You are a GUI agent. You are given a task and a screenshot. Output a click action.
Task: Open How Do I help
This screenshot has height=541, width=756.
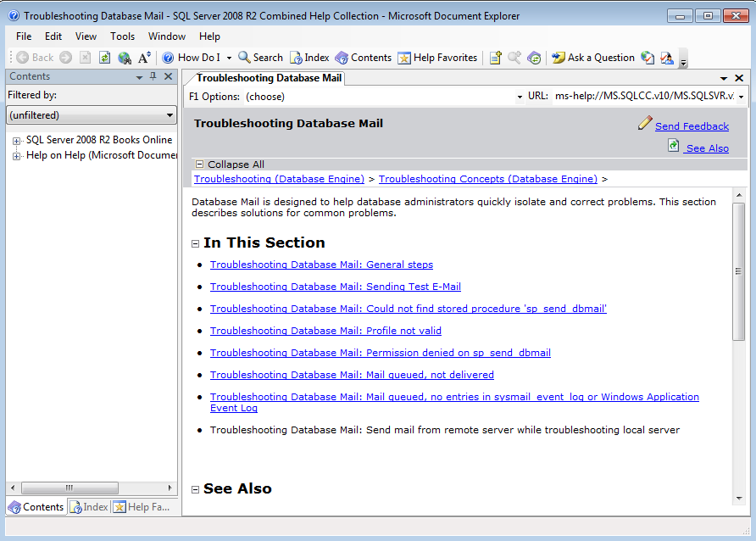click(192, 58)
